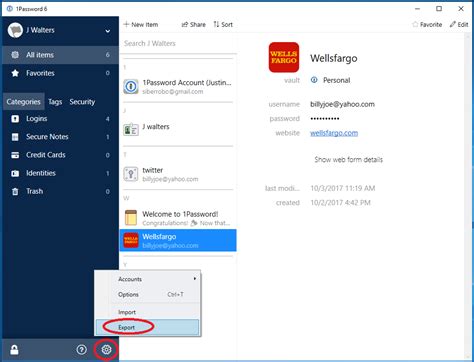Screen dimensions: 474x362
Task: Choose Export from the settings menu
Action: (x=147, y=327)
